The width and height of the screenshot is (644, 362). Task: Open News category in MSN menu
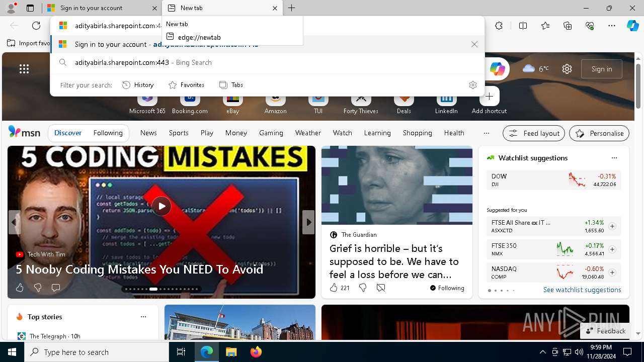[148, 133]
